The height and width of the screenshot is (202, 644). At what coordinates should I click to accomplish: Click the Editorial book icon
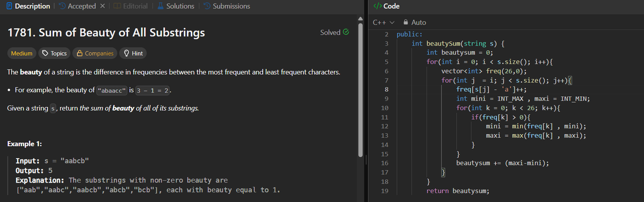click(117, 6)
